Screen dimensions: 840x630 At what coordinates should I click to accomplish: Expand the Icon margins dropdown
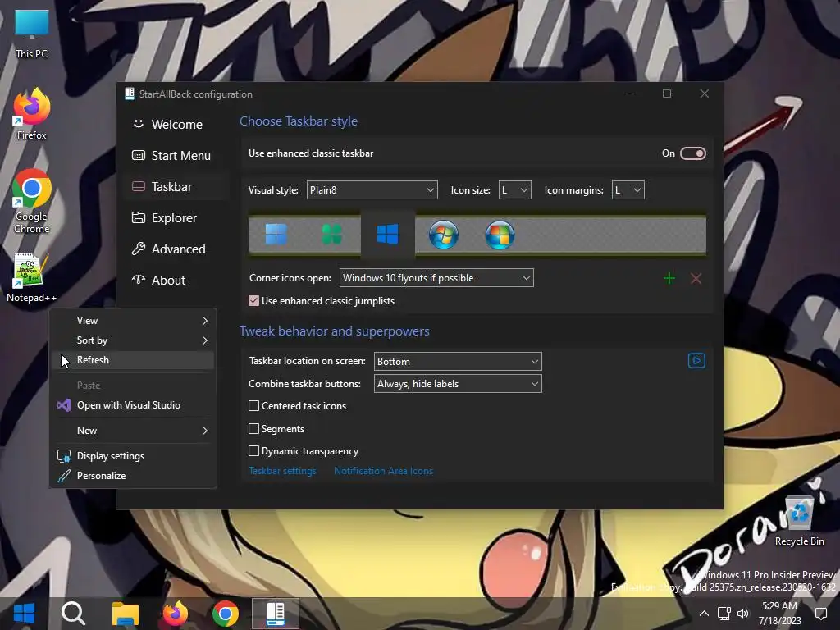[628, 190]
